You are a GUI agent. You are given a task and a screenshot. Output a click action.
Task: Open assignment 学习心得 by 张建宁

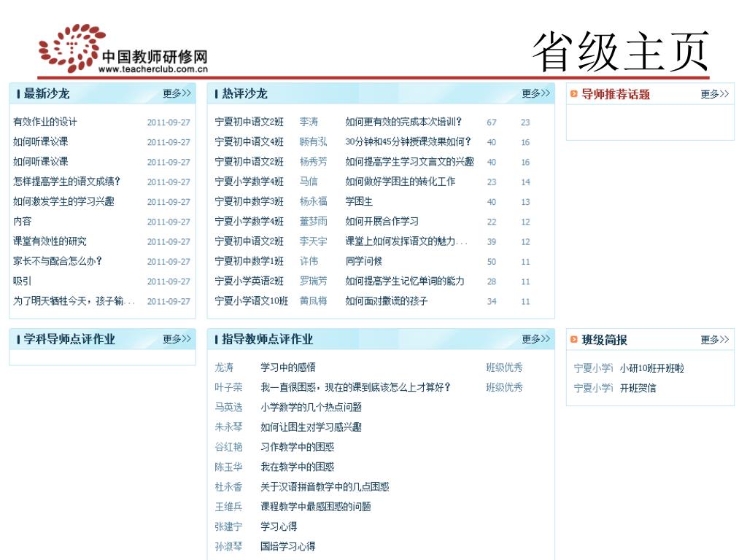pos(279,526)
